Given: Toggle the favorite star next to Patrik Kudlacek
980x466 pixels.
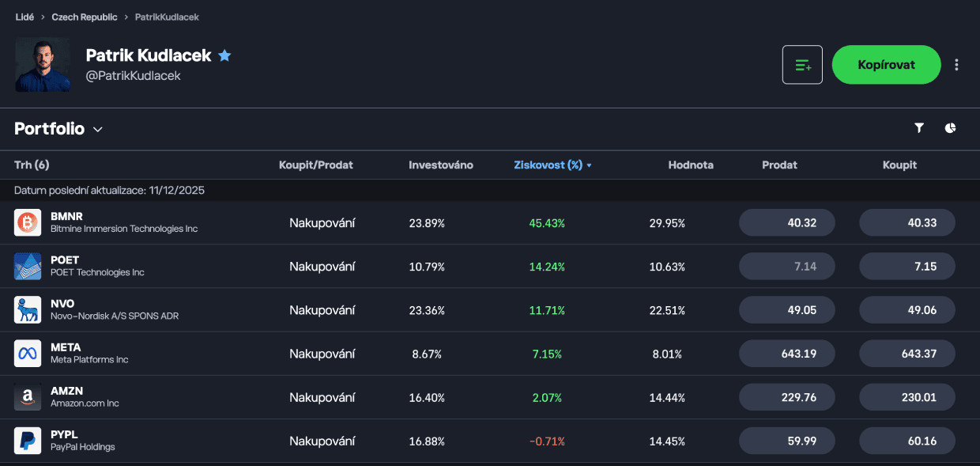Looking at the screenshot, I should coord(224,55).
